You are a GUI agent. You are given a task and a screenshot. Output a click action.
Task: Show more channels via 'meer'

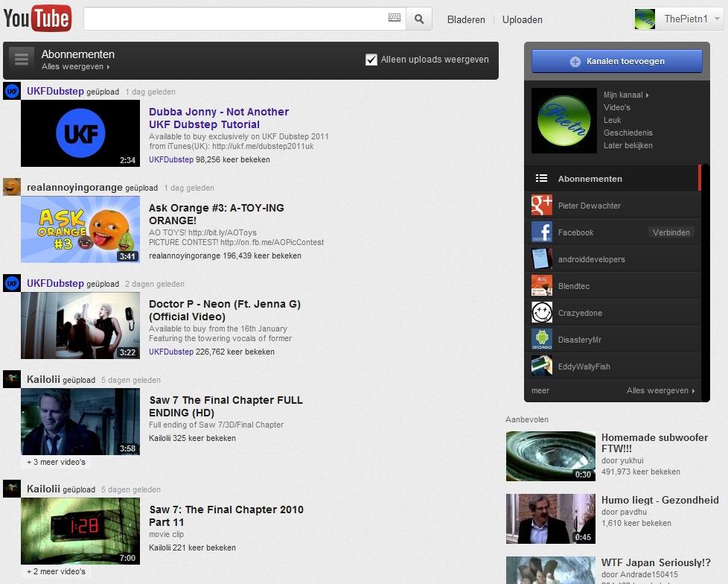click(540, 391)
